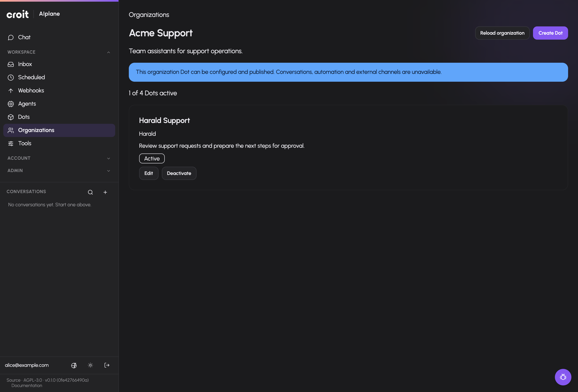Image resolution: width=578 pixels, height=392 pixels.
Task: Click the Alplane product name
Action: 49,14
